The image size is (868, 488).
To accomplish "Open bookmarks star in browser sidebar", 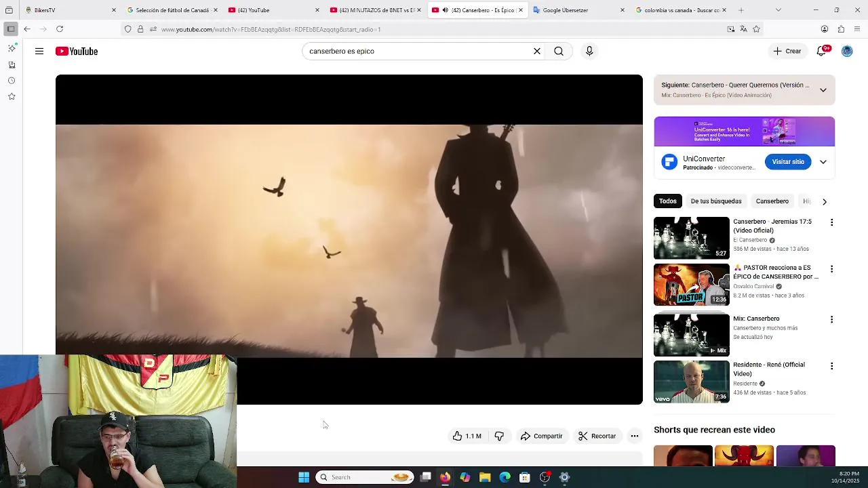I will tap(12, 96).
